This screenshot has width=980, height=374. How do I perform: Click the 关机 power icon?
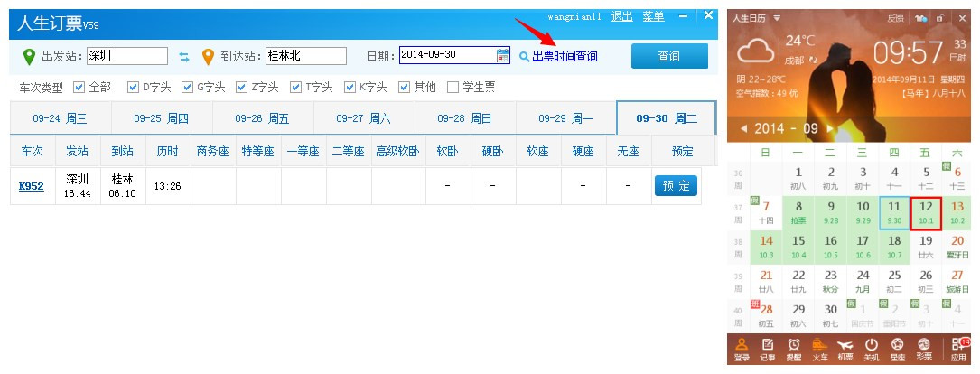(872, 349)
